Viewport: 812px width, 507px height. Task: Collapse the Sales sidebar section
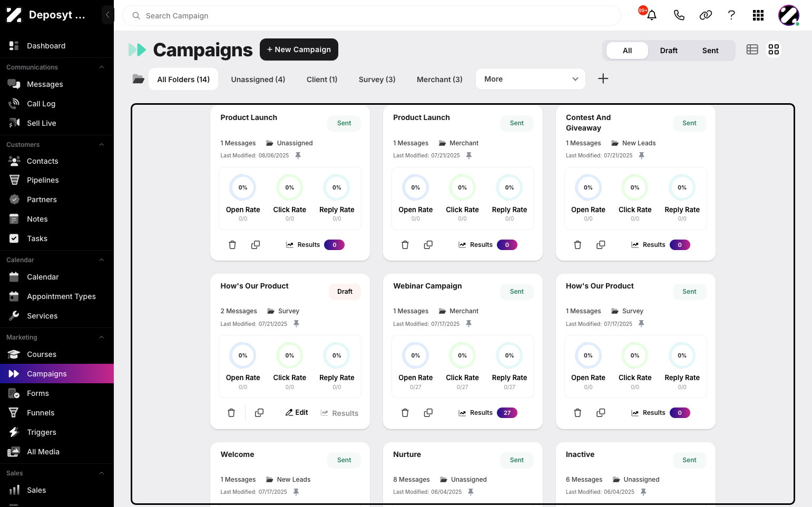point(102,473)
